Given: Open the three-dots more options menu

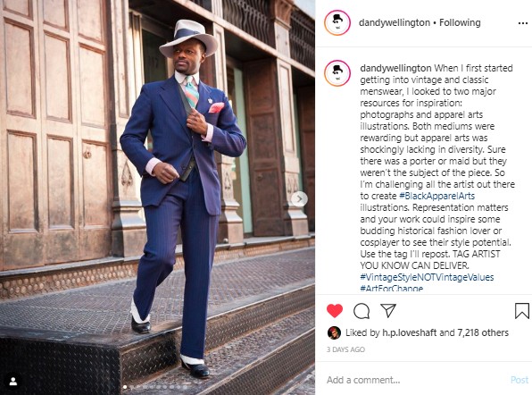Looking at the screenshot, I should pos(522,23).
